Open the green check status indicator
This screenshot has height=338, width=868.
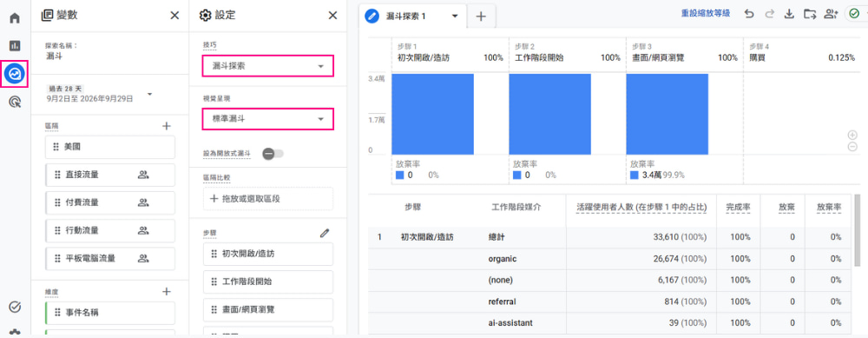(x=854, y=15)
